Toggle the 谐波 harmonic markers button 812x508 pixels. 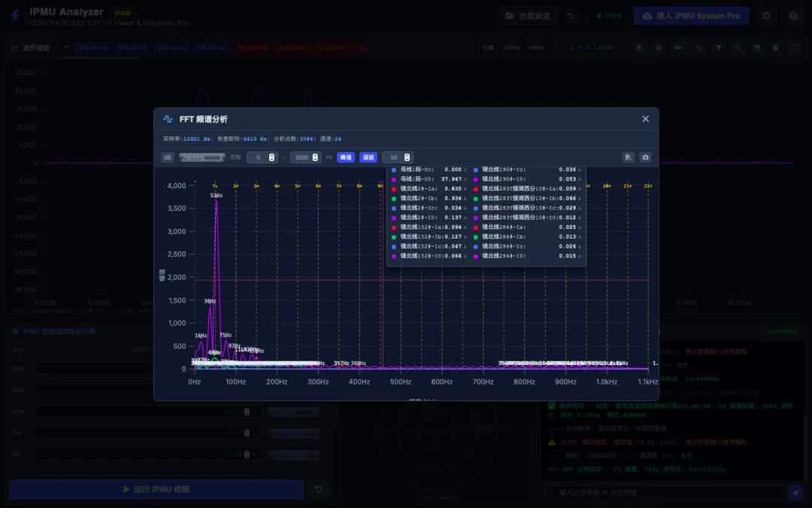pos(368,157)
